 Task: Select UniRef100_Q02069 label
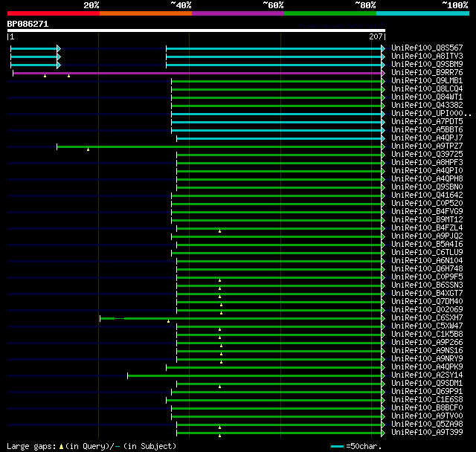click(427, 310)
